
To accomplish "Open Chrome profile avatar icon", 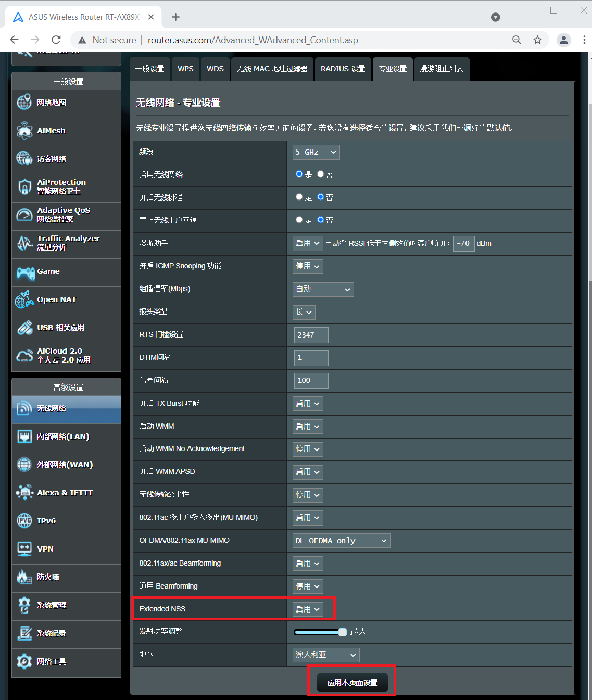I will click(x=563, y=40).
